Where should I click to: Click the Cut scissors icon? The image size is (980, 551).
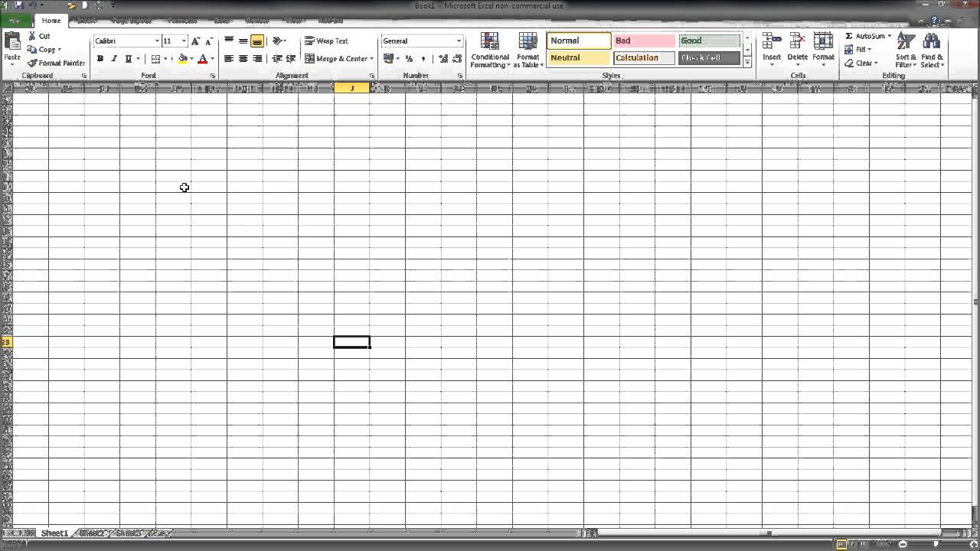pyautogui.click(x=32, y=36)
